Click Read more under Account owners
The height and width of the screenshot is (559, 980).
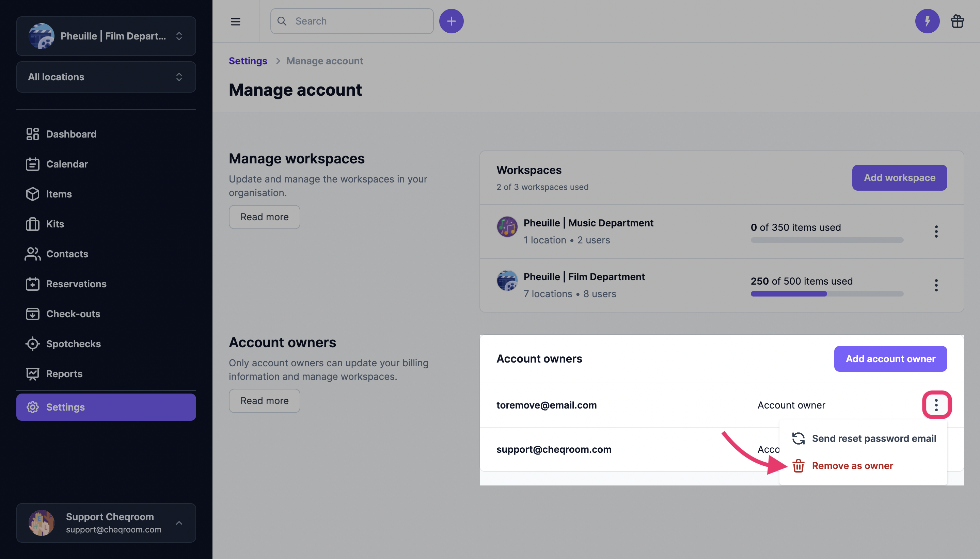point(264,401)
